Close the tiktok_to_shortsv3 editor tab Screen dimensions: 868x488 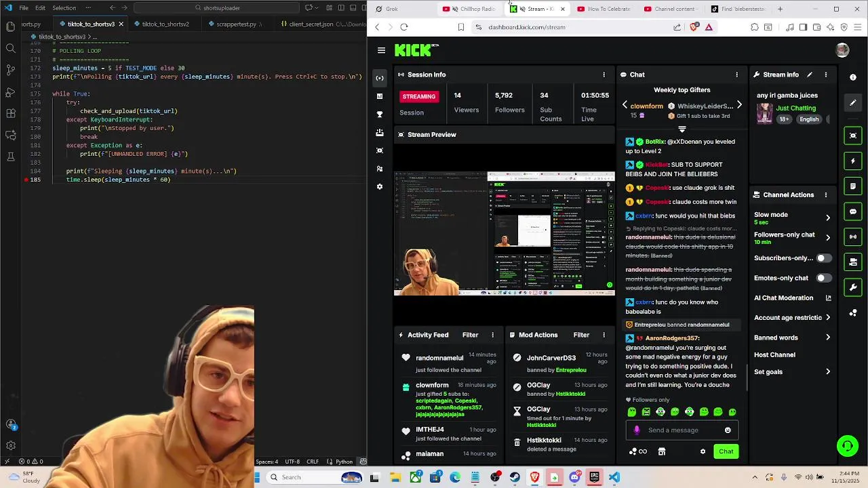pyautogui.click(x=121, y=24)
